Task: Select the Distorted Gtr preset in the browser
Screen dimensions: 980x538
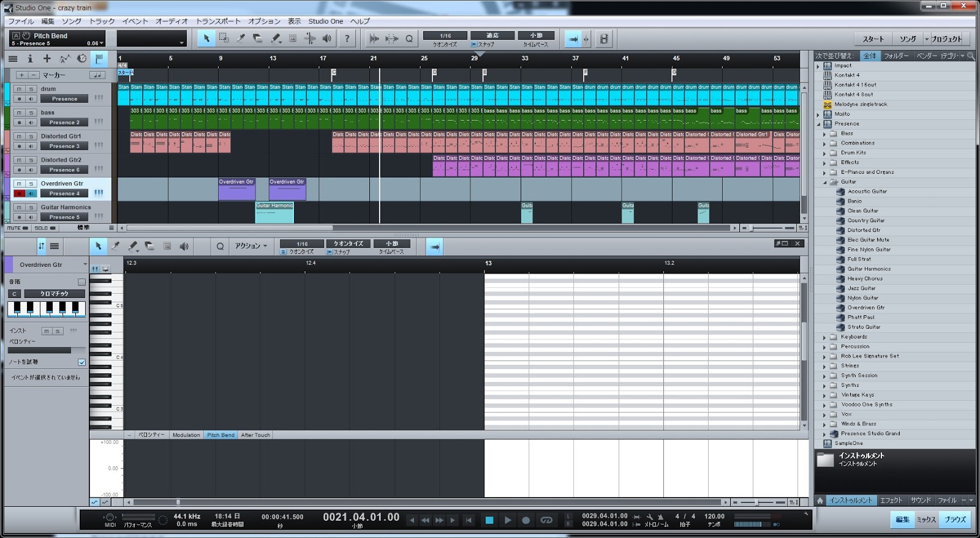Action: pos(864,230)
